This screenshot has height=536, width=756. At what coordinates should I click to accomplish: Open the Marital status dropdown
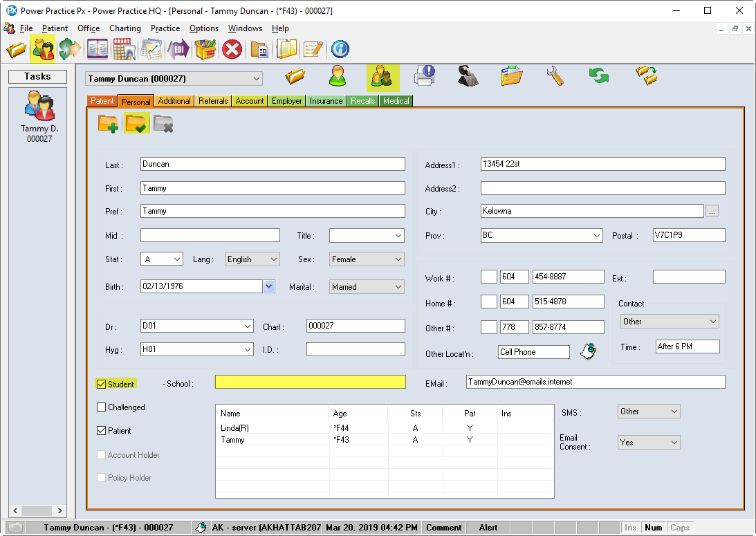click(x=367, y=287)
